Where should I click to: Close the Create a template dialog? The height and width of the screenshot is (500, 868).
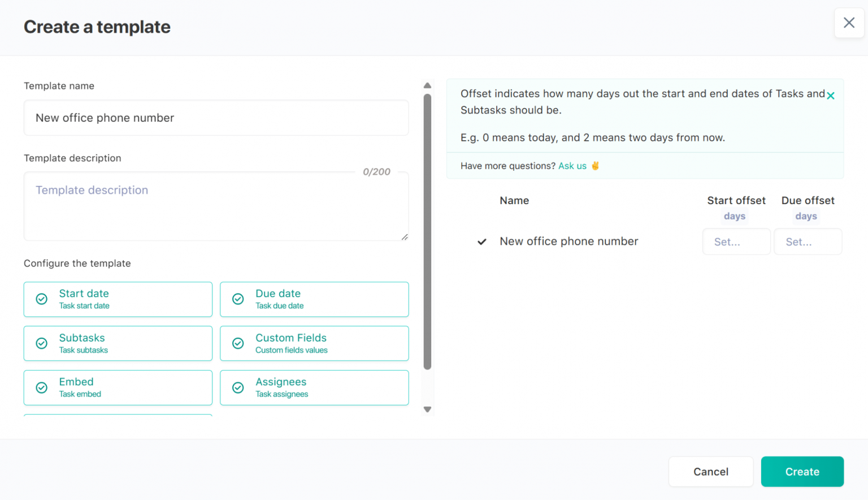[849, 23]
